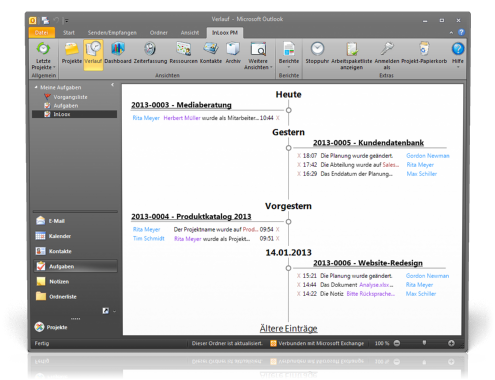
Task: Select the InLoox PM tab
Action: (x=225, y=33)
